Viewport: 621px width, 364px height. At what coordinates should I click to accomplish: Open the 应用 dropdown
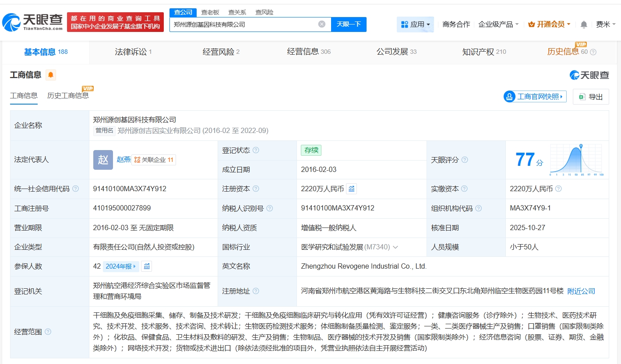click(415, 24)
